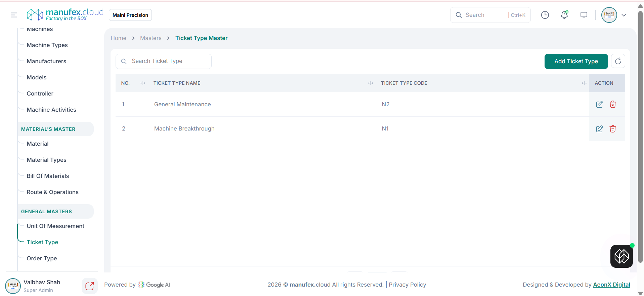The height and width of the screenshot is (296, 644).
Task: Open the notifications bell
Action: 564,15
